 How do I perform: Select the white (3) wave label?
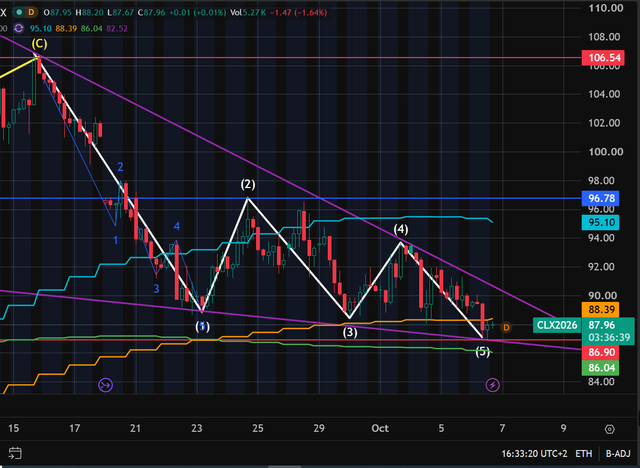click(x=350, y=332)
